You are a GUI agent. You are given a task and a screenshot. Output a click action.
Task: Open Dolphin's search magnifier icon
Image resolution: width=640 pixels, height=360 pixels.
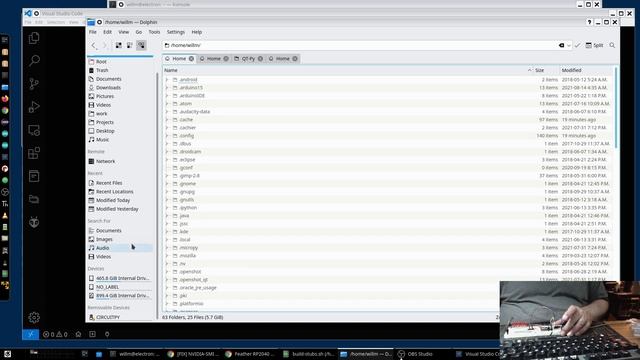point(612,45)
